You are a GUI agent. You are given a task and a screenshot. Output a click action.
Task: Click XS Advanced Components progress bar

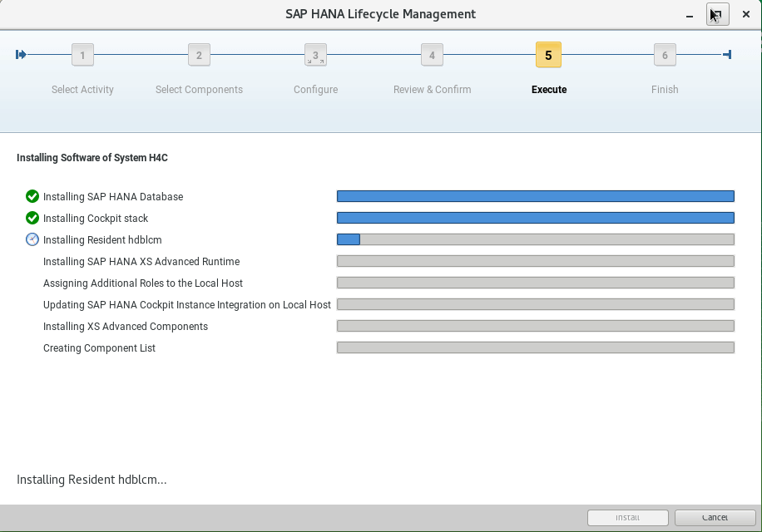point(536,326)
